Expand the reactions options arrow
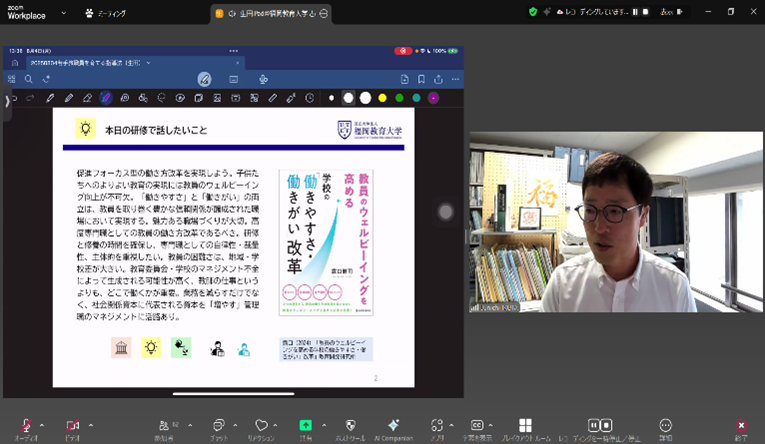 point(275,425)
